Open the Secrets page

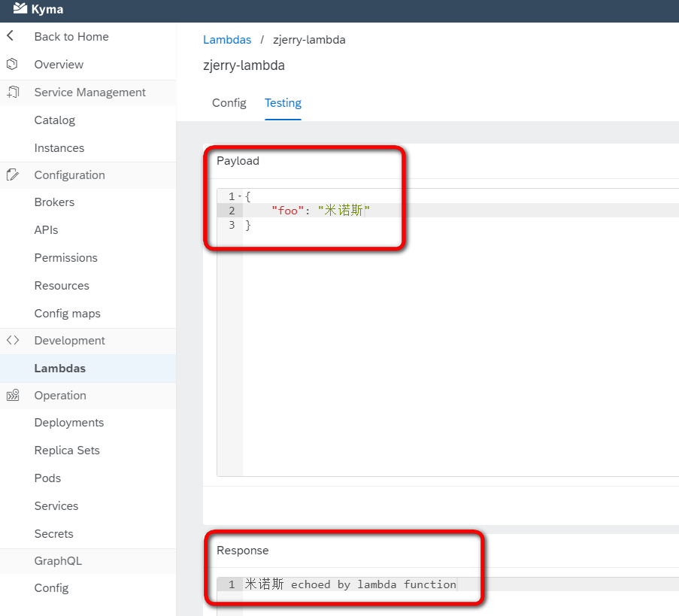pyautogui.click(x=53, y=534)
